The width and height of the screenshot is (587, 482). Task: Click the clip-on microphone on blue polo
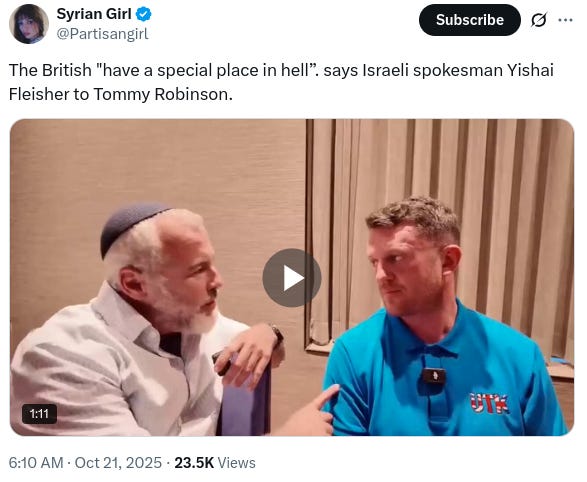[x=434, y=376]
